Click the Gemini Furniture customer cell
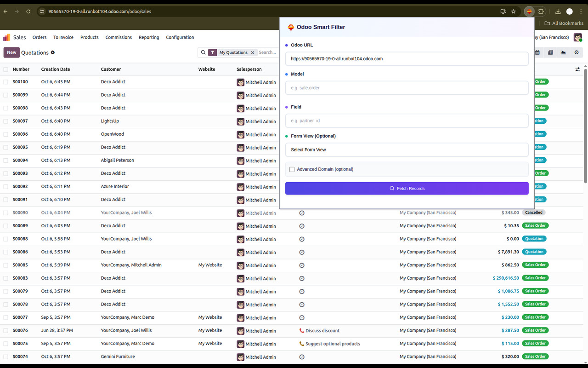 [x=118, y=356]
